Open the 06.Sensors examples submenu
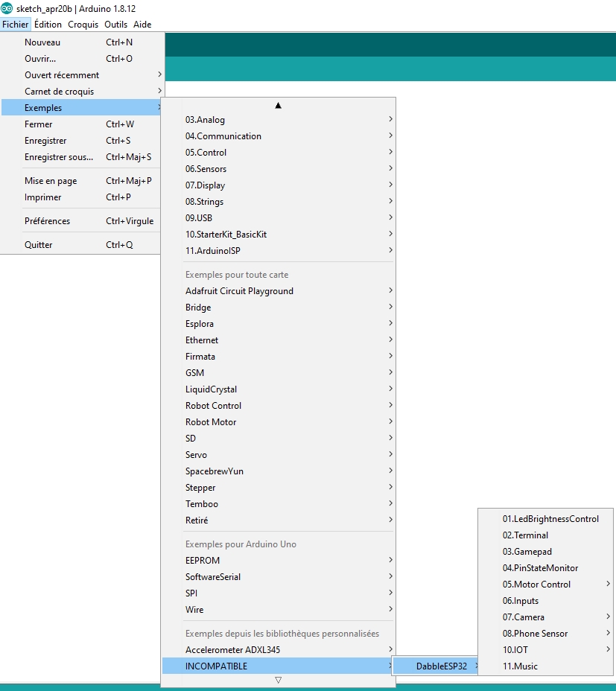616x691 pixels. click(x=206, y=169)
